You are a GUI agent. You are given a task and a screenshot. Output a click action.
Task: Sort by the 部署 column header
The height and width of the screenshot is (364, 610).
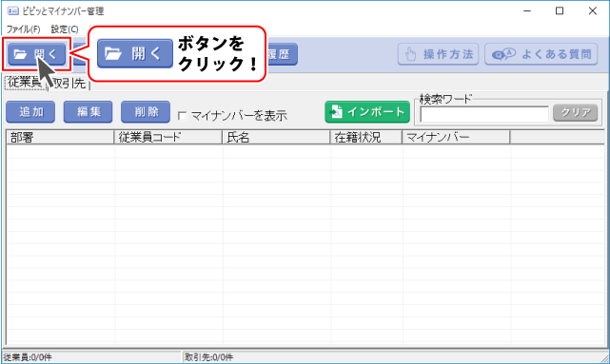click(x=60, y=137)
